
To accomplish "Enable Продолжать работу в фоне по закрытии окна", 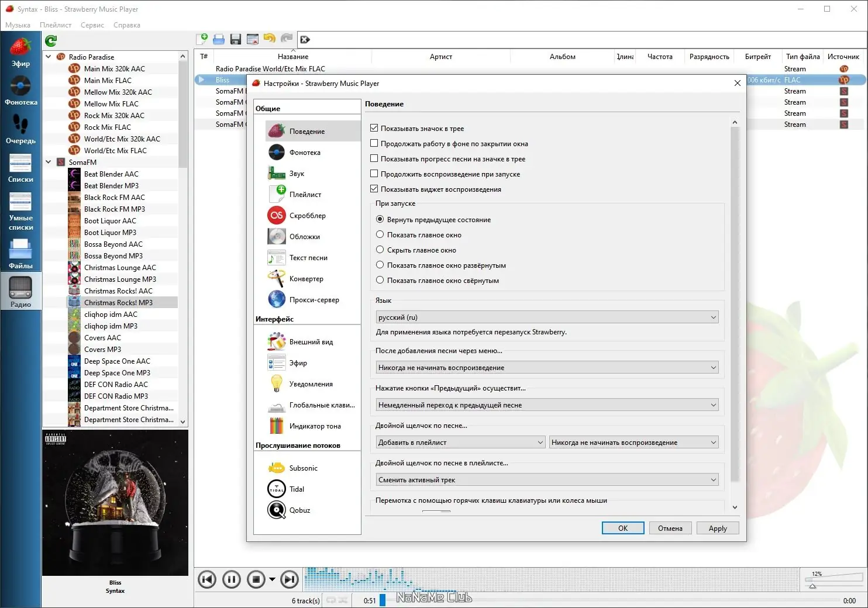I will 374,143.
